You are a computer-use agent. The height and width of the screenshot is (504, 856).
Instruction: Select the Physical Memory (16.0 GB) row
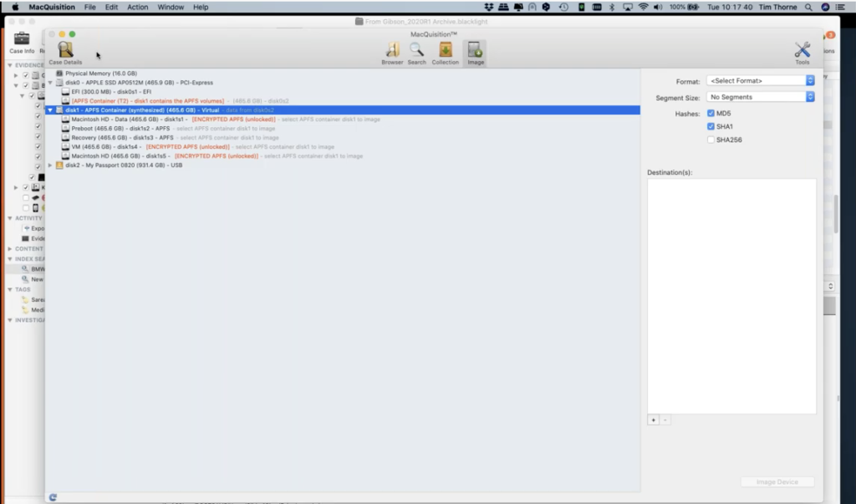[343, 74]
